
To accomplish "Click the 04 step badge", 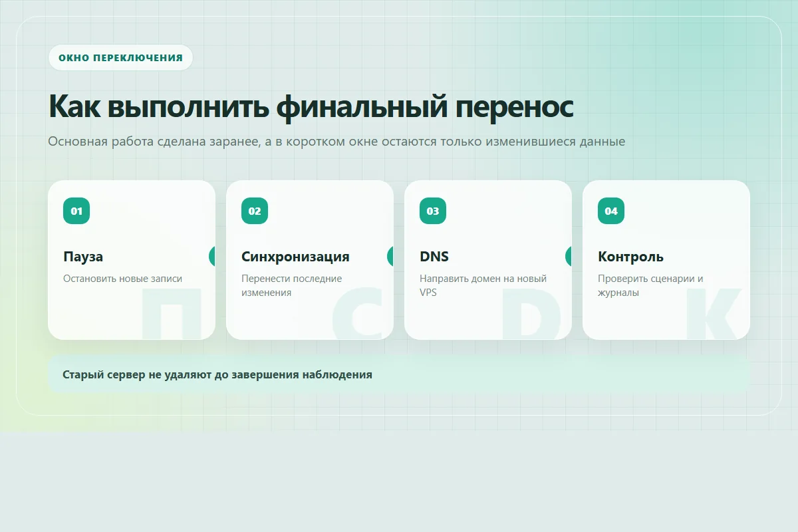I will [x=611, y=211].
